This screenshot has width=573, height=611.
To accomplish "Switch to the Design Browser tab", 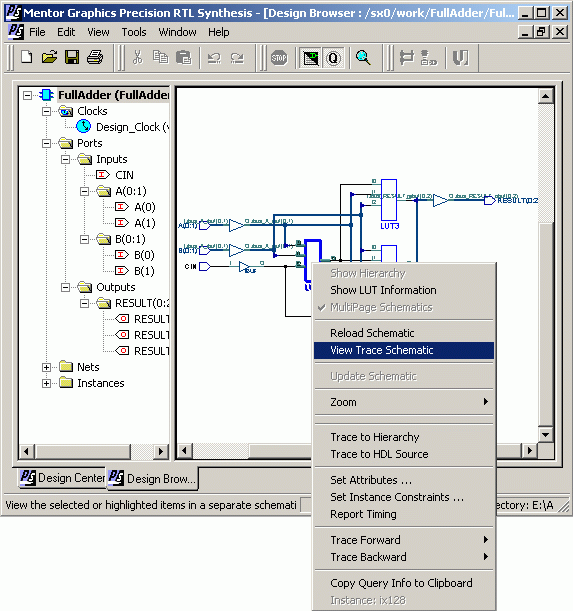I will point(152,478).
